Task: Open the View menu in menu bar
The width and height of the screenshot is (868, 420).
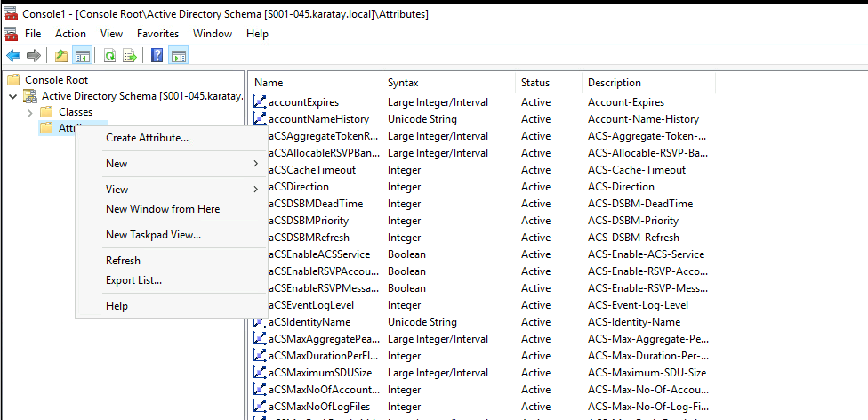Action: 111,33
